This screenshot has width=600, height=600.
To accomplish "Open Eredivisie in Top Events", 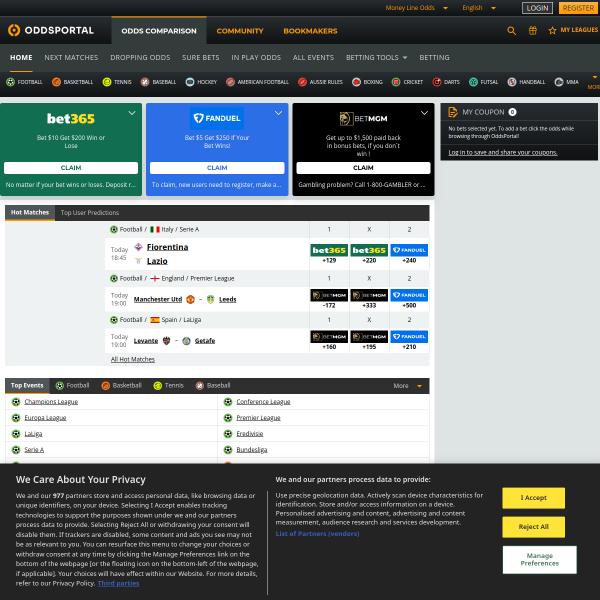I will (249, 434).
